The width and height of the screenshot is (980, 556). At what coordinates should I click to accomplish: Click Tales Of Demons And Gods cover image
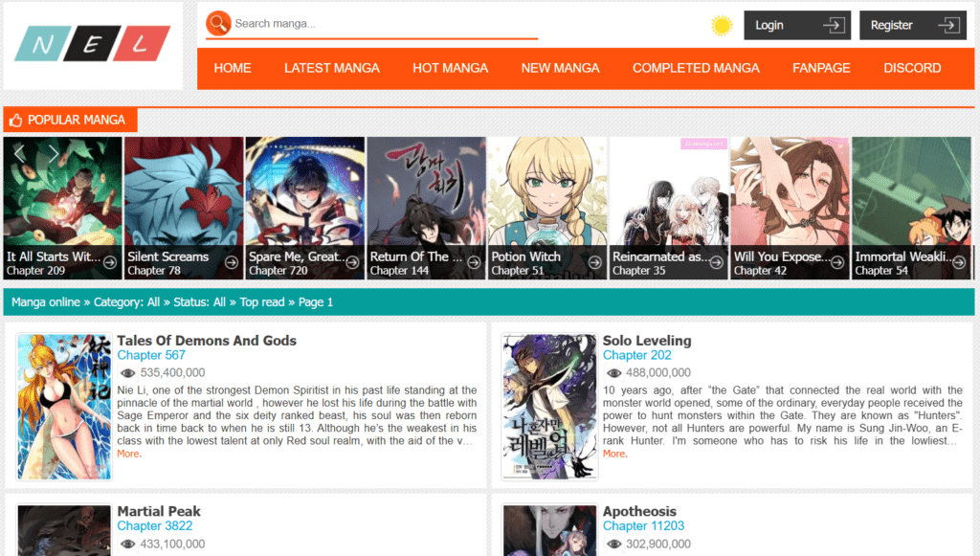pos(64,407)
